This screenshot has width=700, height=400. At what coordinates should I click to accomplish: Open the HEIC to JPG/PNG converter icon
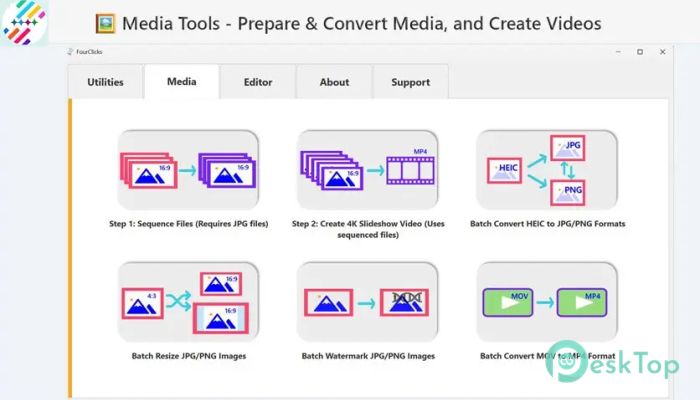(x=547, y=170)
